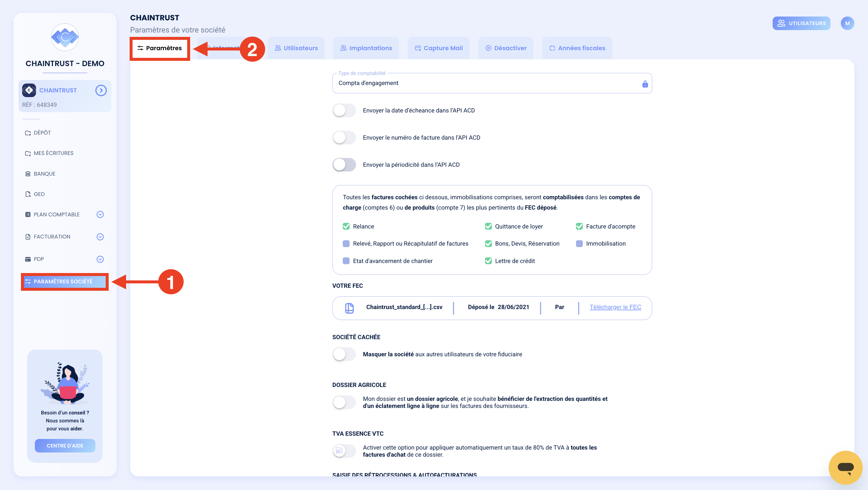Click the Paramètres Société sliders icon
This screenshot has height=490, width=868.
(x=28, y=281)
